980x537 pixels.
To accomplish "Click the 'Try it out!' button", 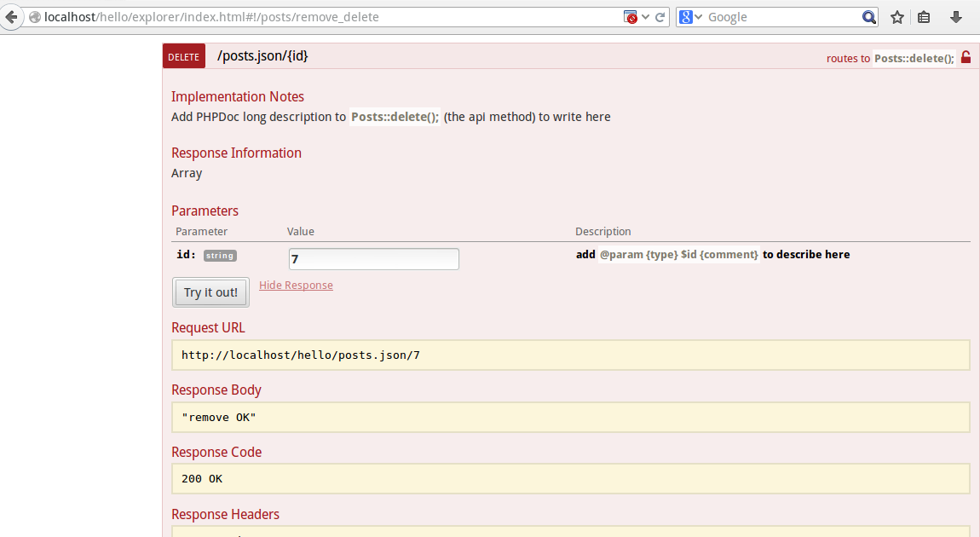I will point(210,292).
